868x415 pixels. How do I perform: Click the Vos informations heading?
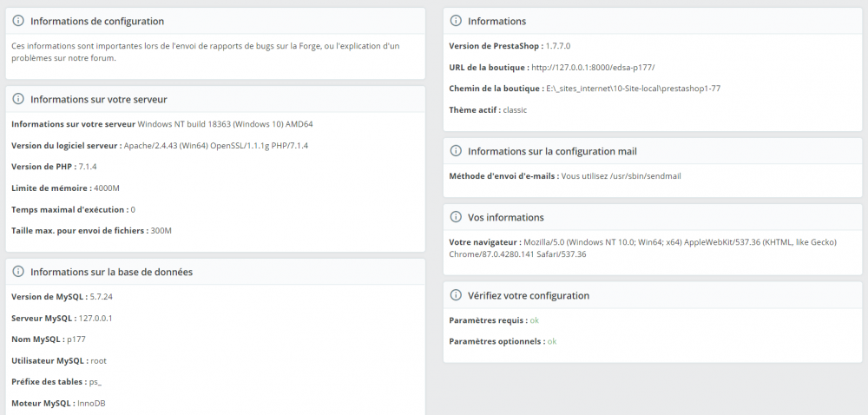click(x=506, y=217)
